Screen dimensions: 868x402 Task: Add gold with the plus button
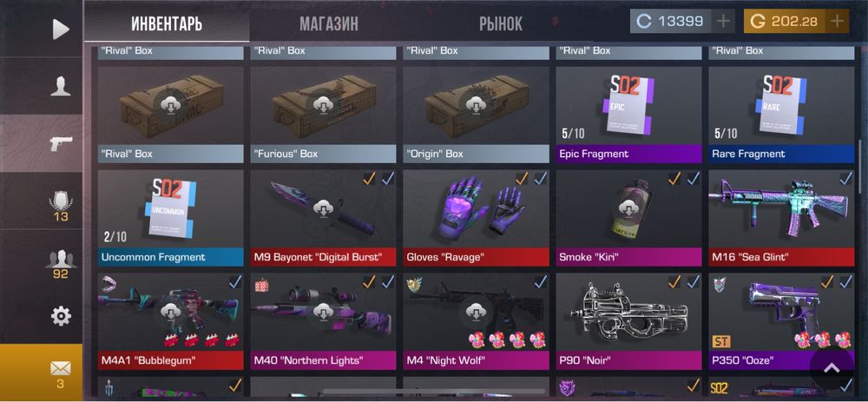837,21
